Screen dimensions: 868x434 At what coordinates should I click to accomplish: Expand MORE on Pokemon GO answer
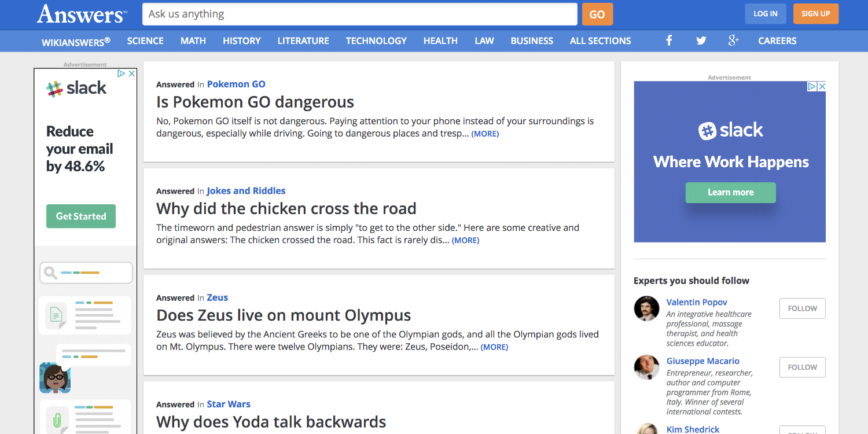click(x=485, y=134)
